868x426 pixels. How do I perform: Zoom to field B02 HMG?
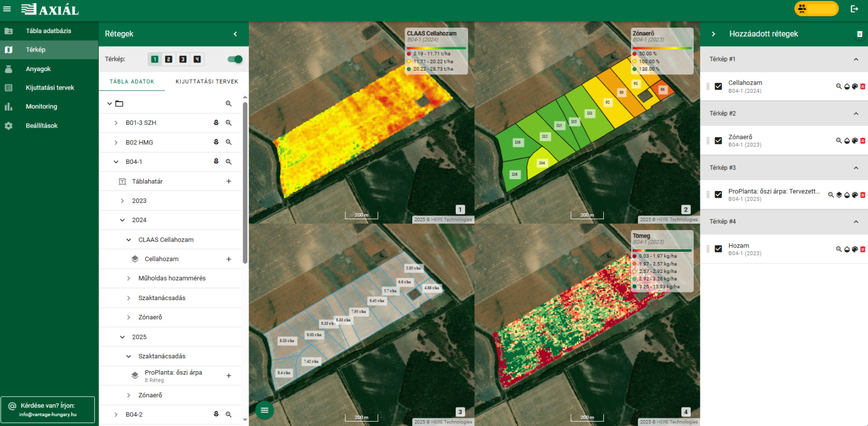pos(228,142)
